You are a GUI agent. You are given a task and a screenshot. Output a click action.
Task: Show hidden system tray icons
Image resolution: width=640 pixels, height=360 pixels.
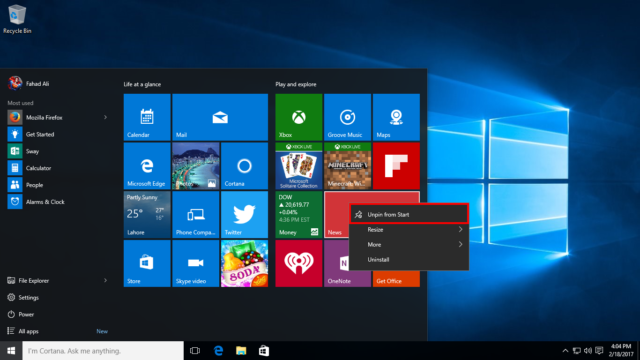(565, 351)
